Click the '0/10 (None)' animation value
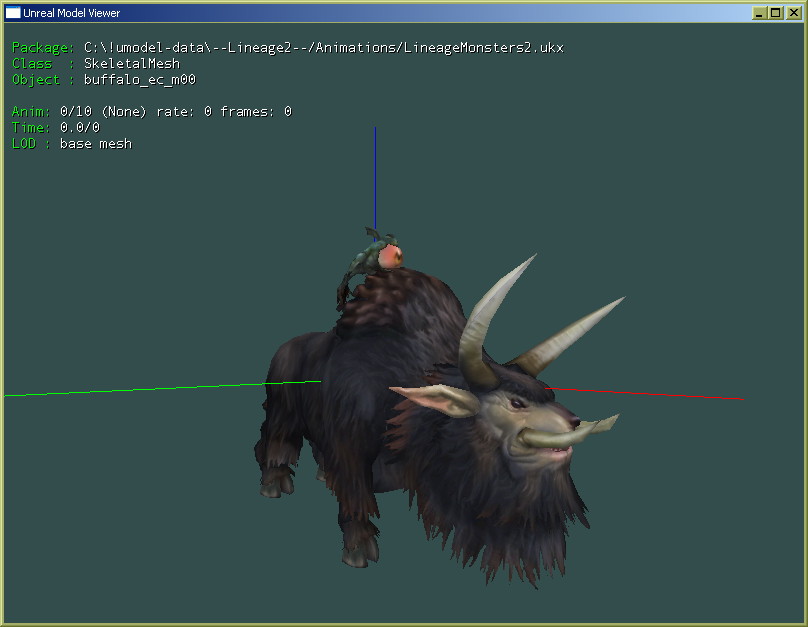Screen dimensions: 808x627 point(103,111)
